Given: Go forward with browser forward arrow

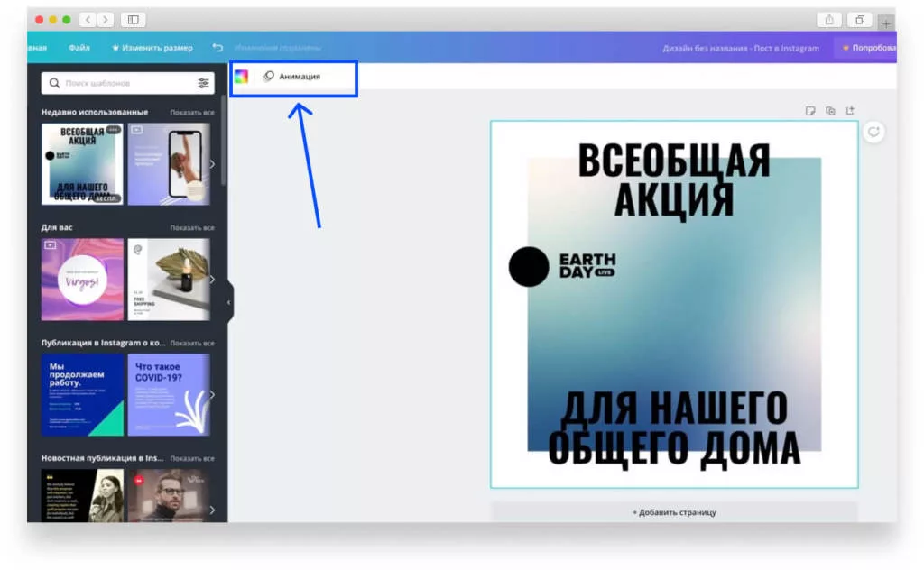Looking at the screenshot, I should tap(106, 20).
